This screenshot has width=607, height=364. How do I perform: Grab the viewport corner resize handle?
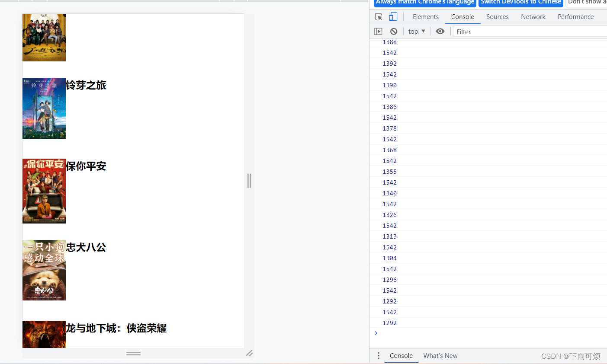pos(249,353)
